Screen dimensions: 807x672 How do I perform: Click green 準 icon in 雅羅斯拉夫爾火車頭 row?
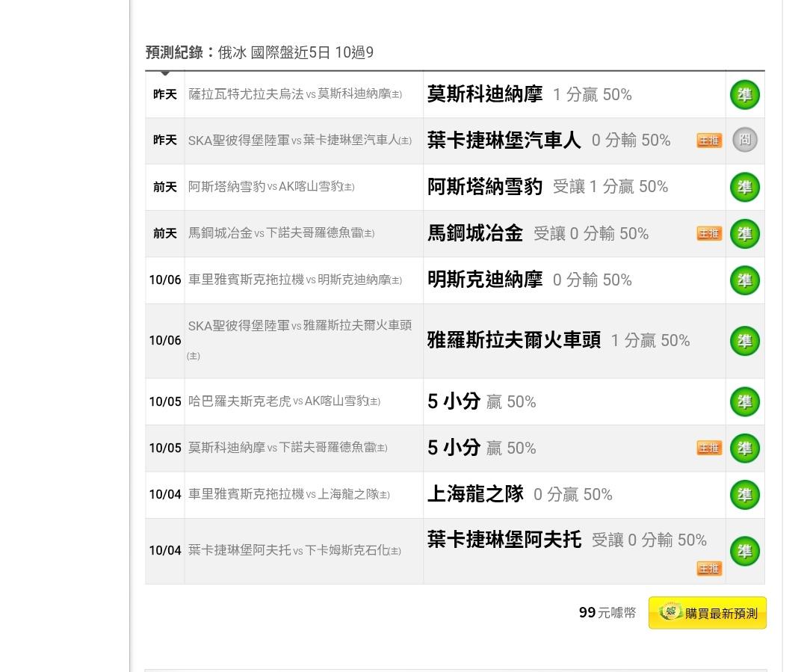[x=744, y=341]
